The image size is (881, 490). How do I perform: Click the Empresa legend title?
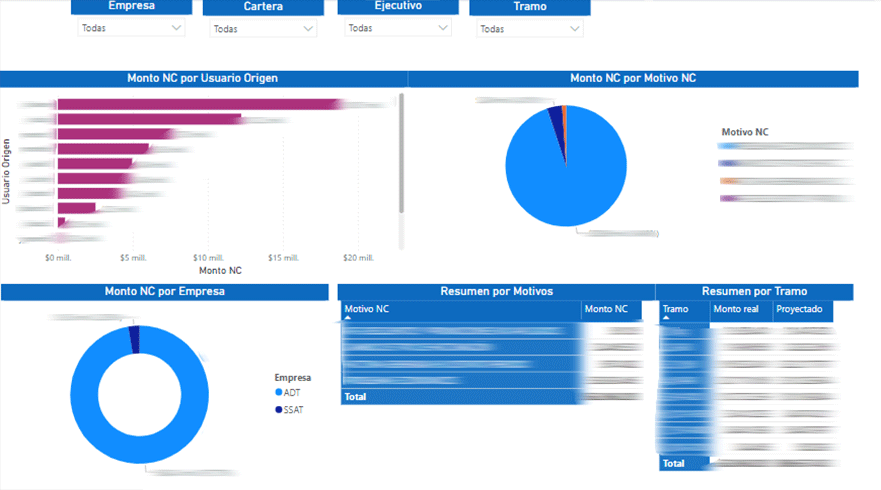293,378
